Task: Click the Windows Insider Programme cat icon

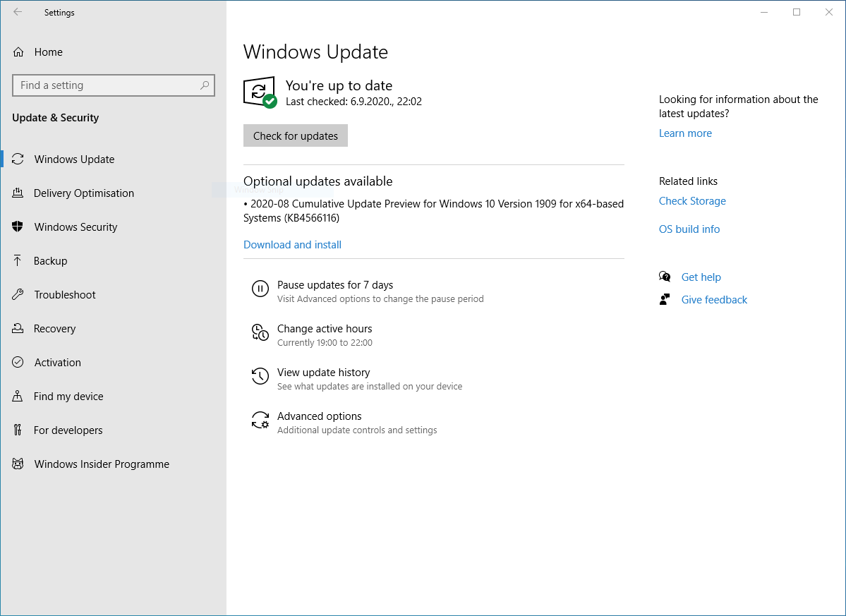Action: coord(18,464)
